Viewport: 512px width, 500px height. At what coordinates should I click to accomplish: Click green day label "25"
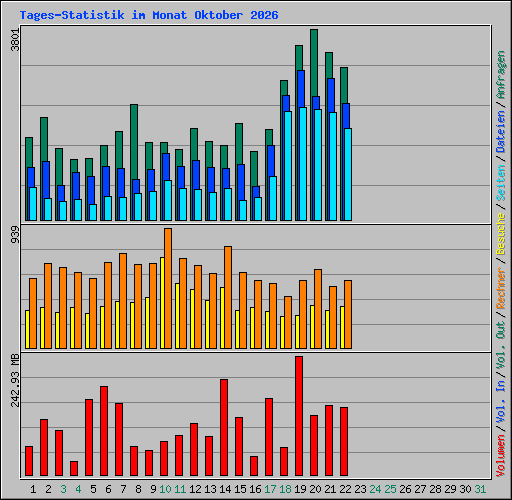[x=390, y=489]
